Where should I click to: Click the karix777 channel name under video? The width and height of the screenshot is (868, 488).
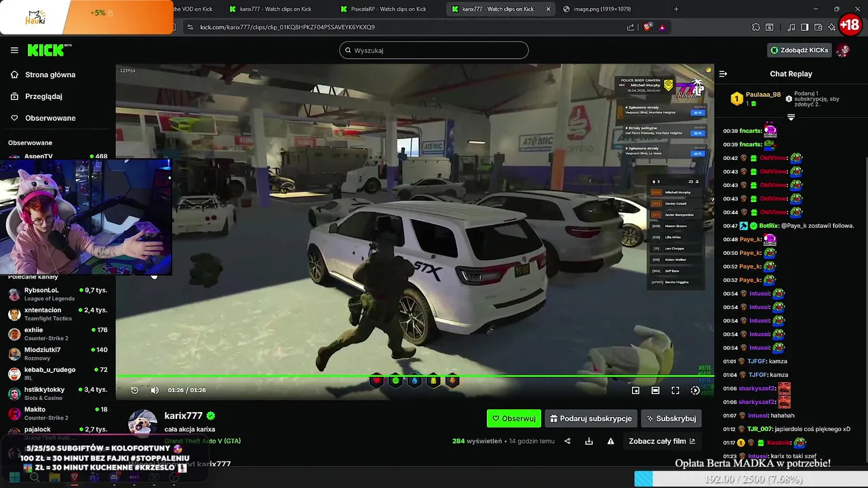pyautogui.click(x=183, y=415)
